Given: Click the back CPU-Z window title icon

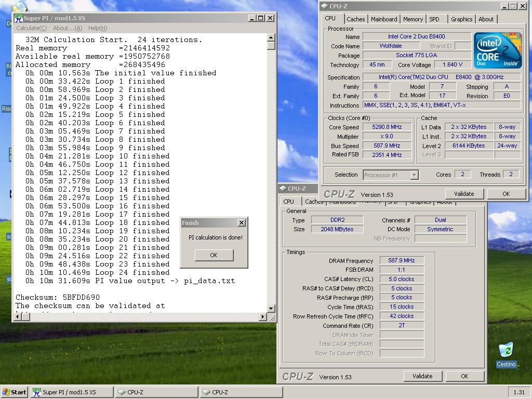Looking at the screenshot, I should (x=283, y=188).
